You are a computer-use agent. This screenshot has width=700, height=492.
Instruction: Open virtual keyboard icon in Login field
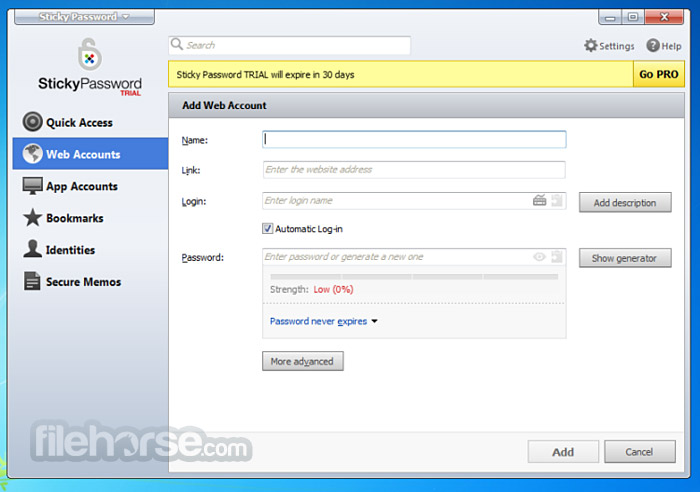pyautogui.click(x=539, y=200)
